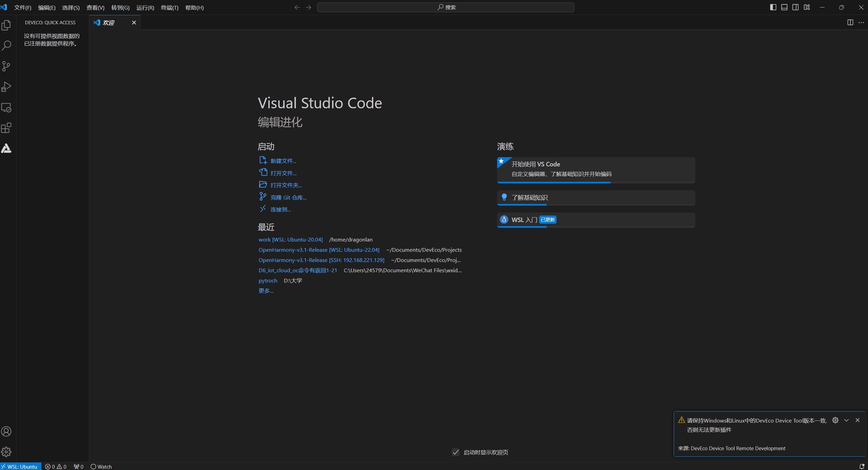Open 开始使用 VS Code walkthrough

click(596, 170)
